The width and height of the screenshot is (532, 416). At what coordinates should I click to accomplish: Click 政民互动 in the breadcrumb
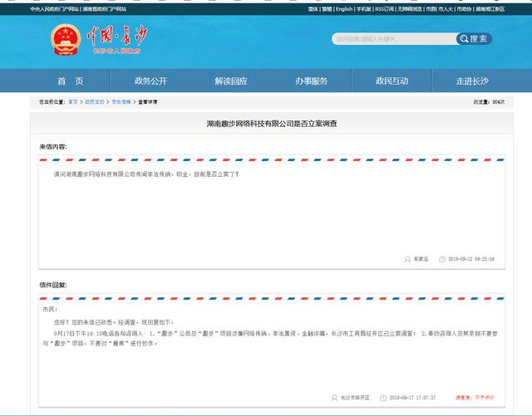click(x=94, y=101)
